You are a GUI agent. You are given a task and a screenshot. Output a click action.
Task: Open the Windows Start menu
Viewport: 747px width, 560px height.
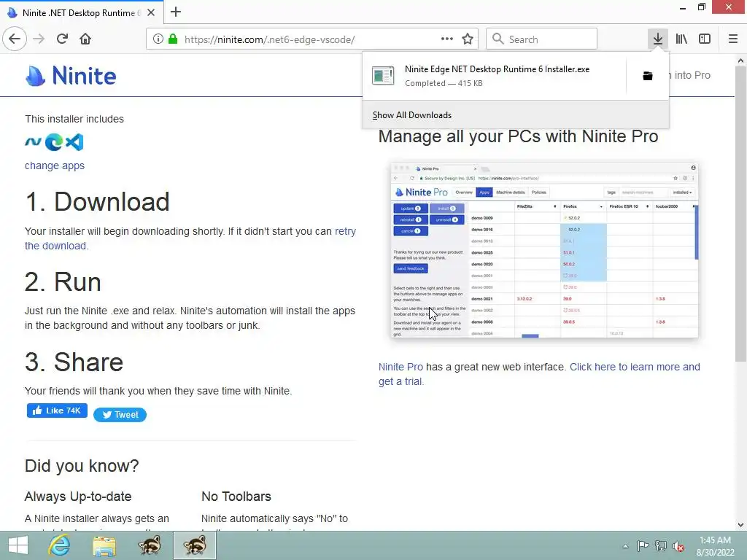18,545
